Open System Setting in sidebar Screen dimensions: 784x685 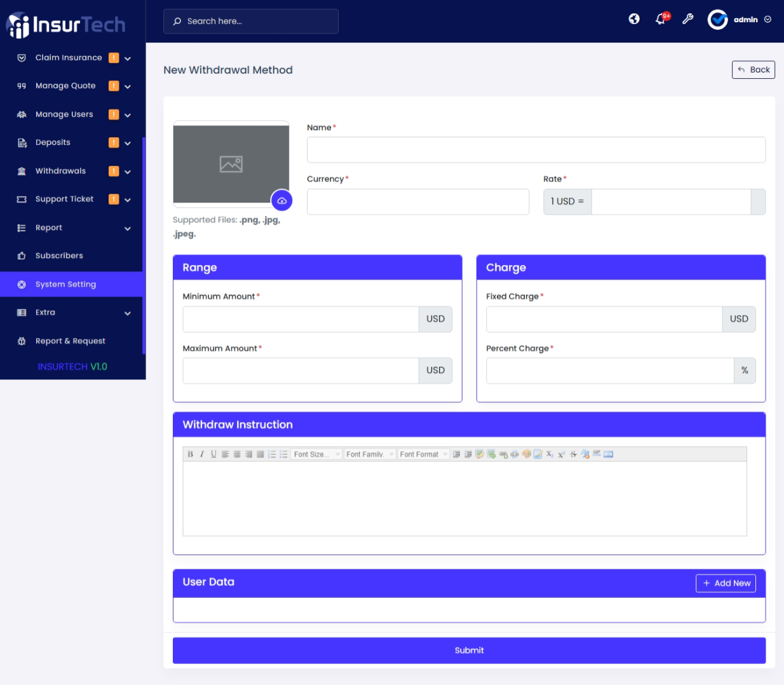(x=71, y=284)
